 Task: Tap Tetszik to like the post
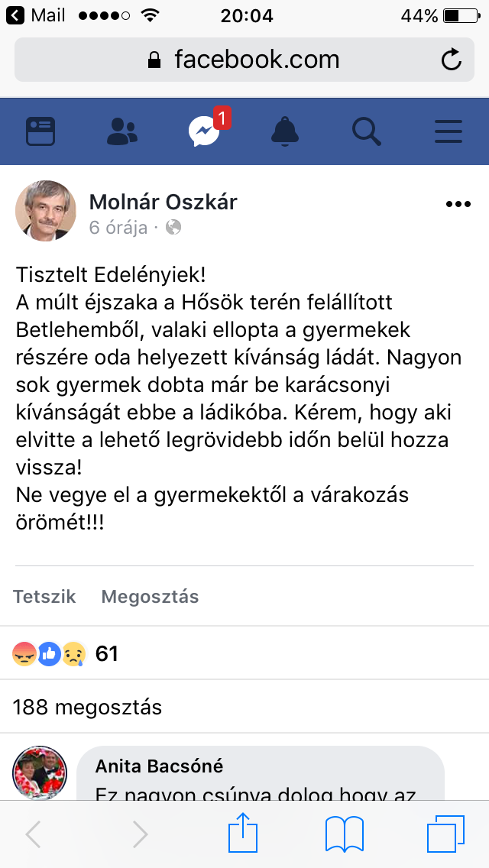pos(44,597)
